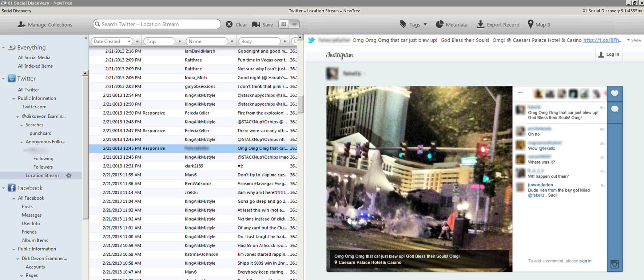Image resolution: width=644 pixels, height=280 pixels.
Task: Collapse the @dirkdevon Examiner node
Action: click(x=18, y=117)
